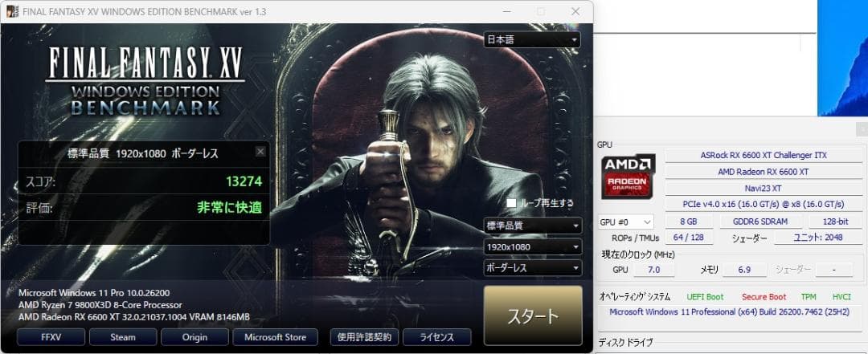Click the score value 13274
868x354 pixels.
(x=244, y=181)
